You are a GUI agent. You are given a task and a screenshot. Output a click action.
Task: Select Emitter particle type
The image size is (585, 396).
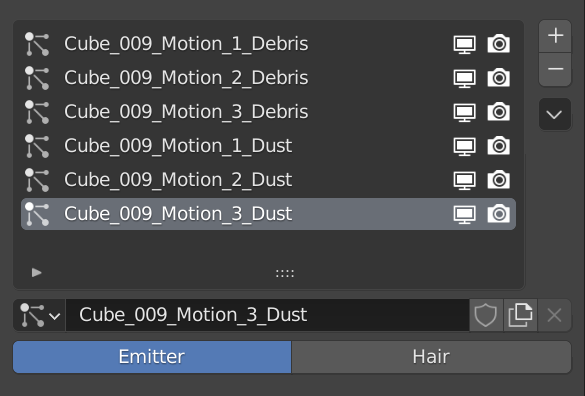pyautogui.click(x=152, y=357)
